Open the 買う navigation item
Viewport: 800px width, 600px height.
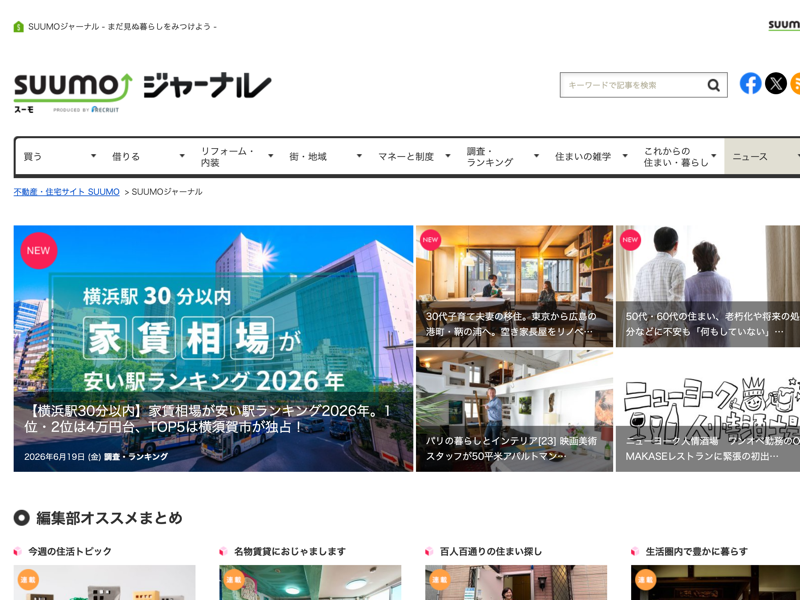(x=33, y=157)
